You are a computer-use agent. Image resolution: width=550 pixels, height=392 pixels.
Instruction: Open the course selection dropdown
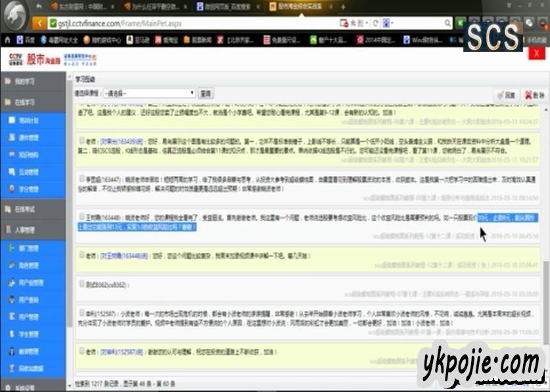[149, 93]
